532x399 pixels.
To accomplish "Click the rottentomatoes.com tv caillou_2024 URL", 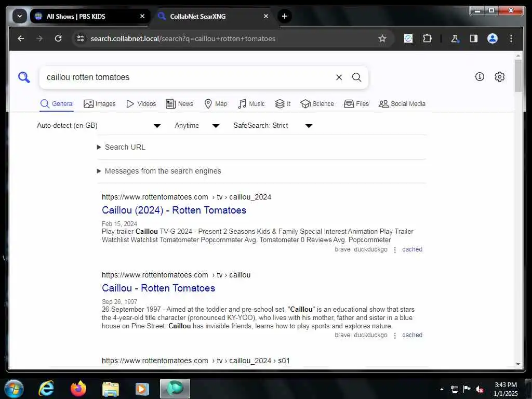I will point(187,197).
